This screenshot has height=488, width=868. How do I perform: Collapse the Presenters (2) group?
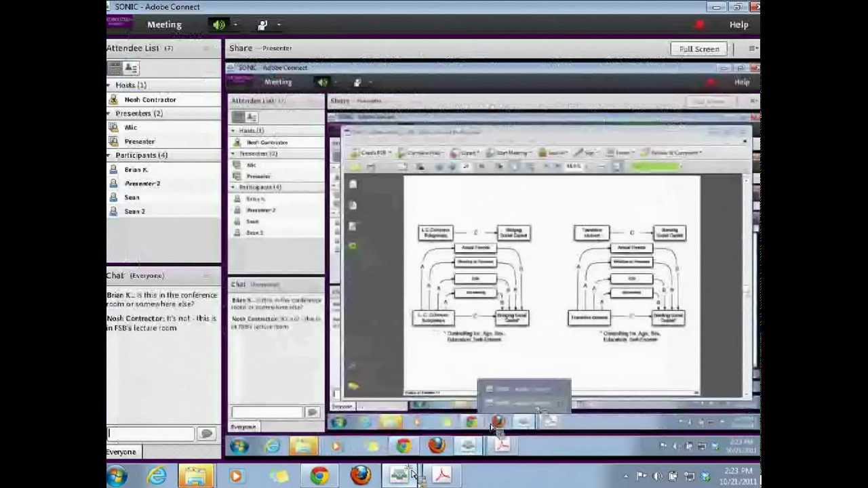[109, 113]
